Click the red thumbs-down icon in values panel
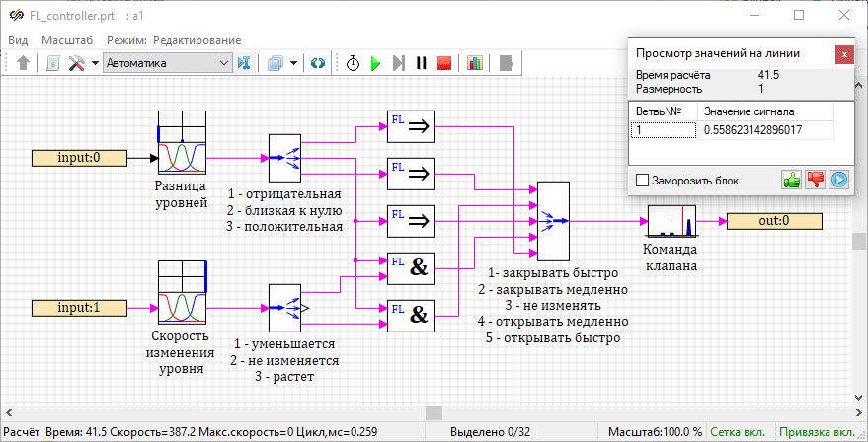This screenshot has height=442, width=868. point(815,180)
